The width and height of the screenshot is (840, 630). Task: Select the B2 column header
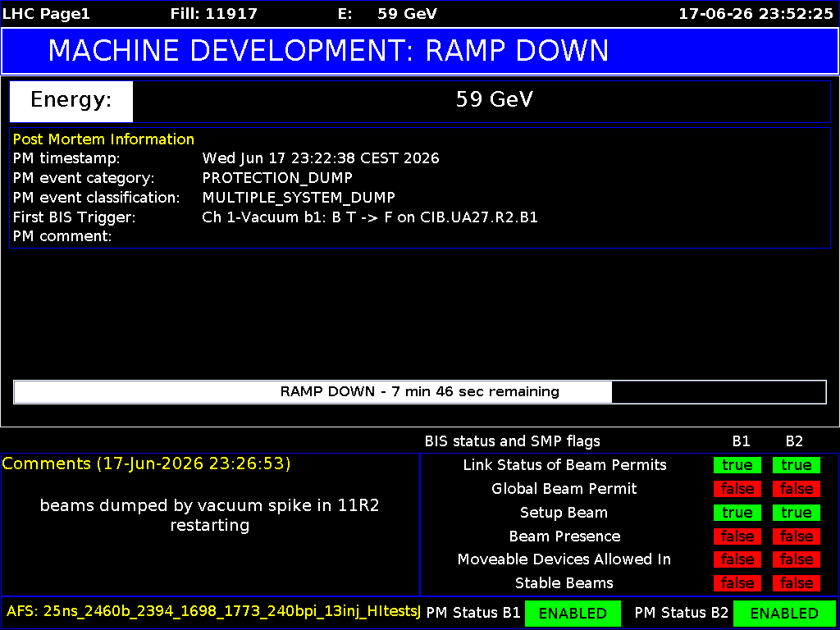point(794,442)
